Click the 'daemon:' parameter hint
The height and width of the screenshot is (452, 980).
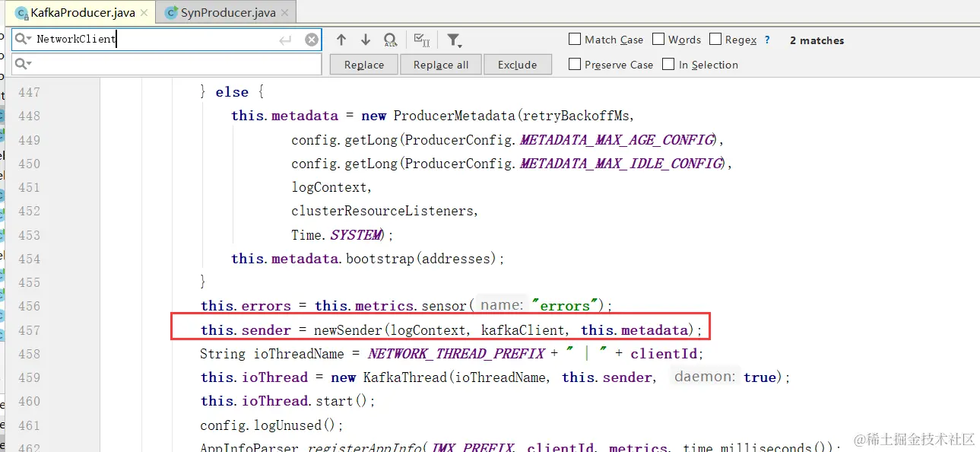pyautogui.click(x=705, y=377)
